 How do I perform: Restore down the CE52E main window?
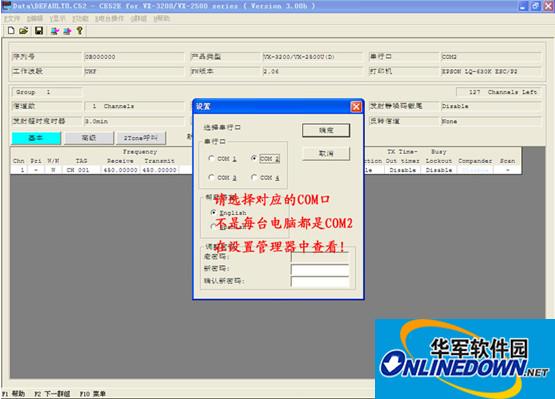535,6
